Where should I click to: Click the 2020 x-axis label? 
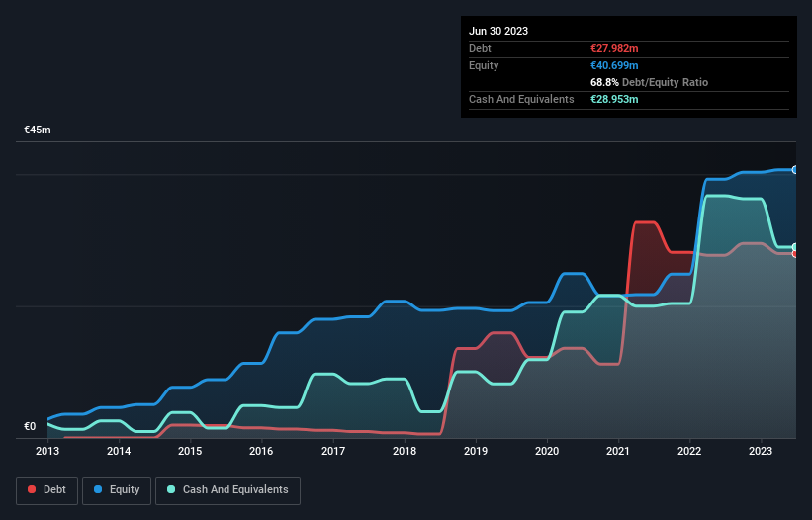pyautogui.click(x=547, y=451)
